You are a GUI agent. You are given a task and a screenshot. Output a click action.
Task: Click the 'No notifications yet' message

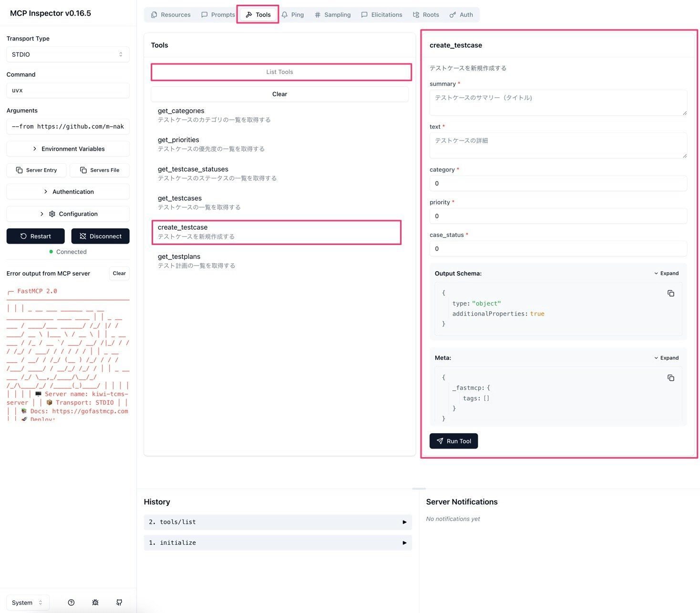click(x=453, y=519)
